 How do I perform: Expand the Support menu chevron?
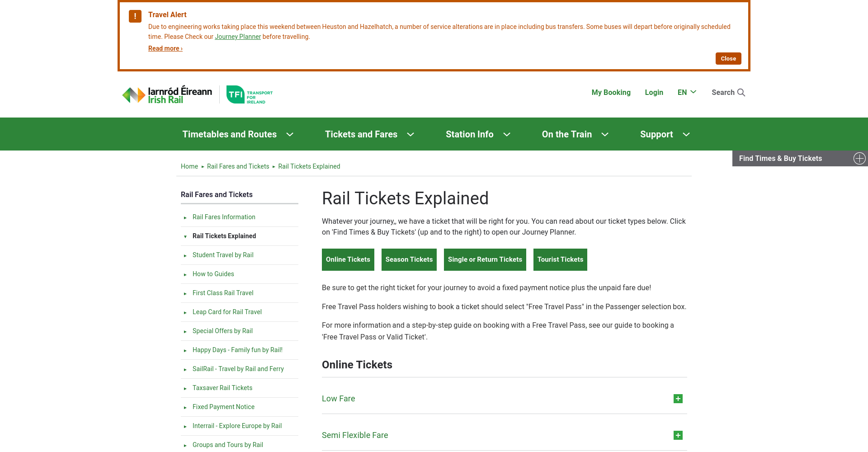(686, 134)
